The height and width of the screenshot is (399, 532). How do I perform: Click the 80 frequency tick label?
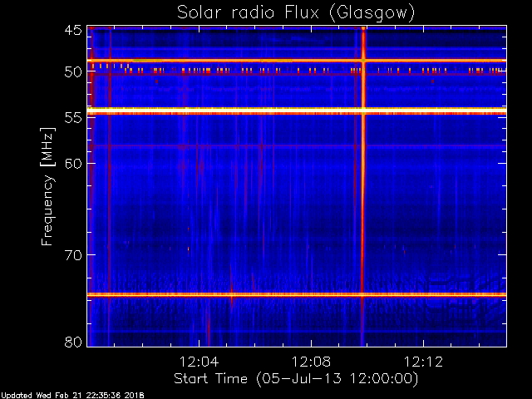[x=73, y=342]
